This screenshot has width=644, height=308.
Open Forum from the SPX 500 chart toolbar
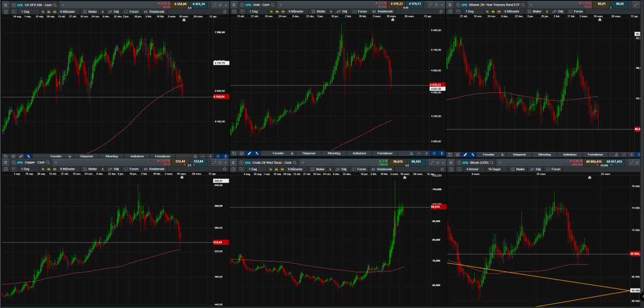(x=131, y=12)
